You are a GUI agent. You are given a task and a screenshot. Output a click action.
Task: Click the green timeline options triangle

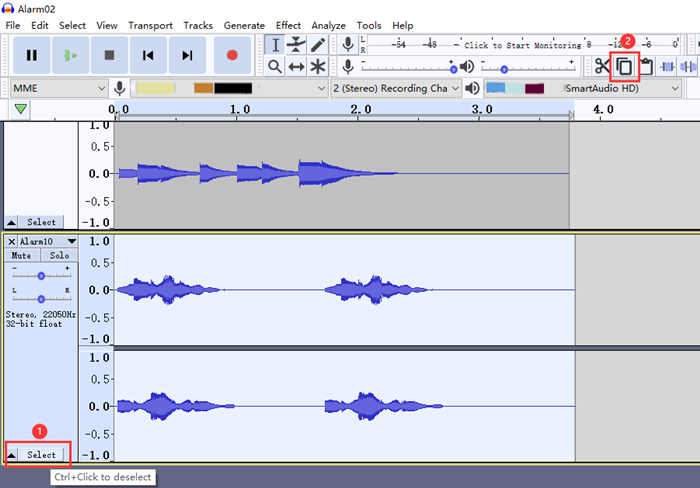click(21, 109)
